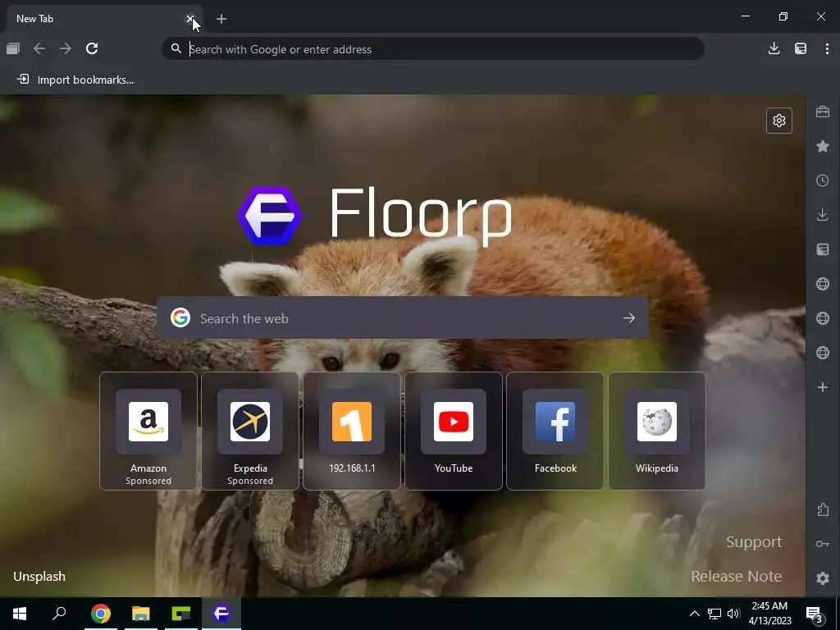The width and height of the screenshot is (840, 630).
Task: Open the notification center icon
Action: pos(815,614)
